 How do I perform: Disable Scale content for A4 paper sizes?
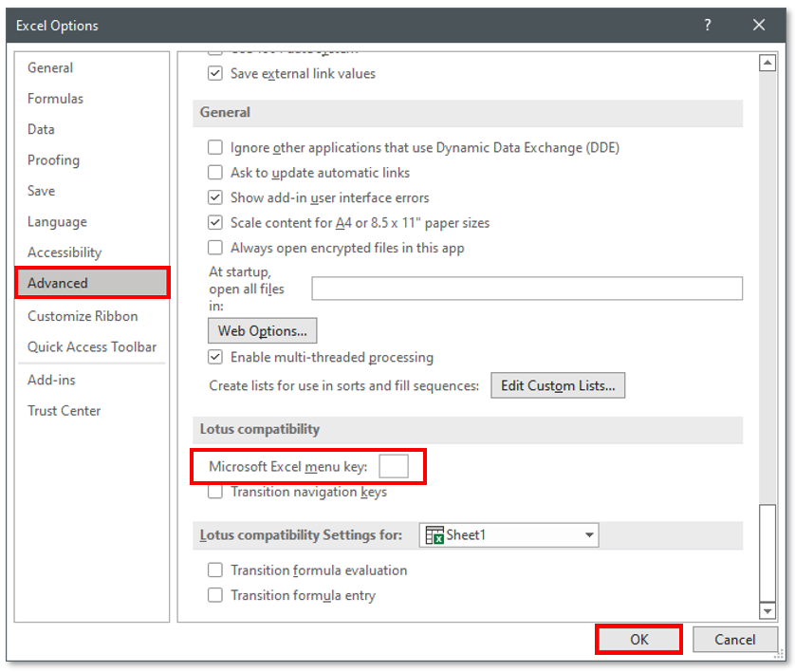pyautogui.click(x=215, y=222)
